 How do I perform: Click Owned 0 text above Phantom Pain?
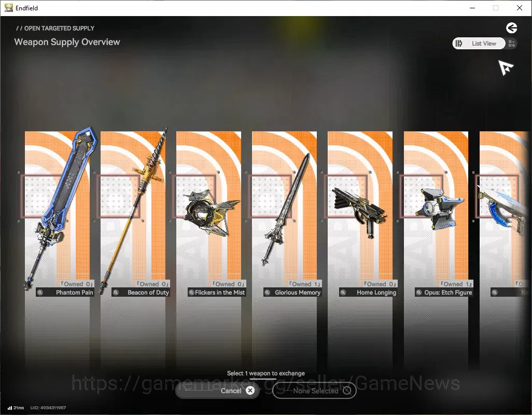(77, 284)
